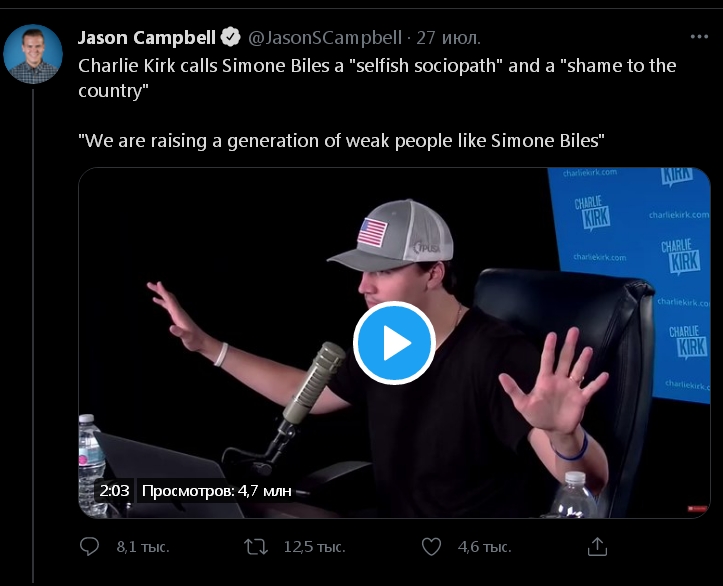
Task: Open the Jason Campbell display name link
Action: point(146,38)
